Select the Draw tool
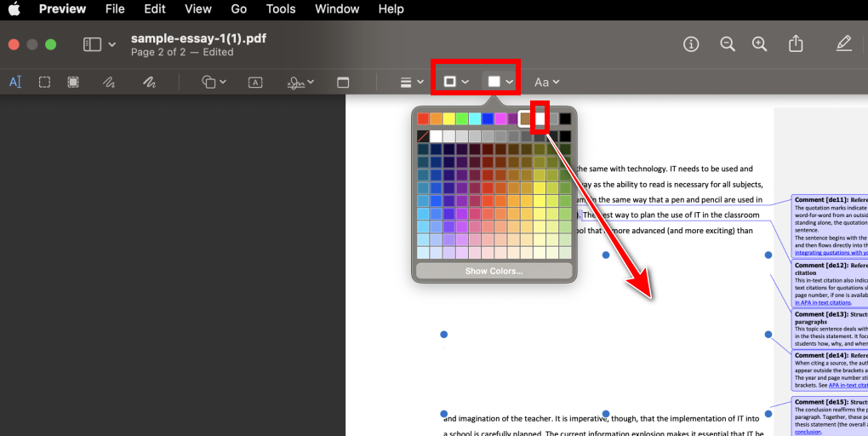This screenshot has width=868, height=436. point(150,82)
